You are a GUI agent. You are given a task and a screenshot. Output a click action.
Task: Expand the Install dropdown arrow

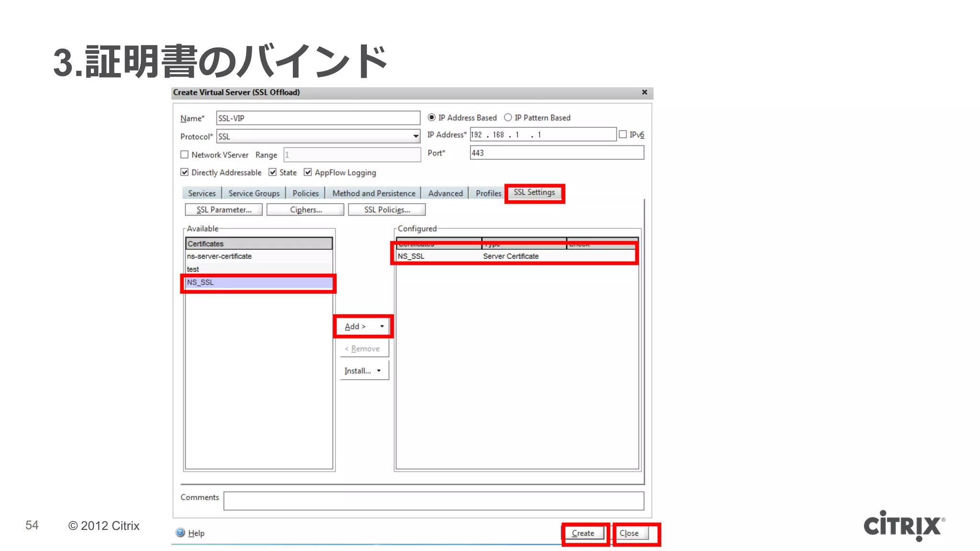[x=379, y=371]
